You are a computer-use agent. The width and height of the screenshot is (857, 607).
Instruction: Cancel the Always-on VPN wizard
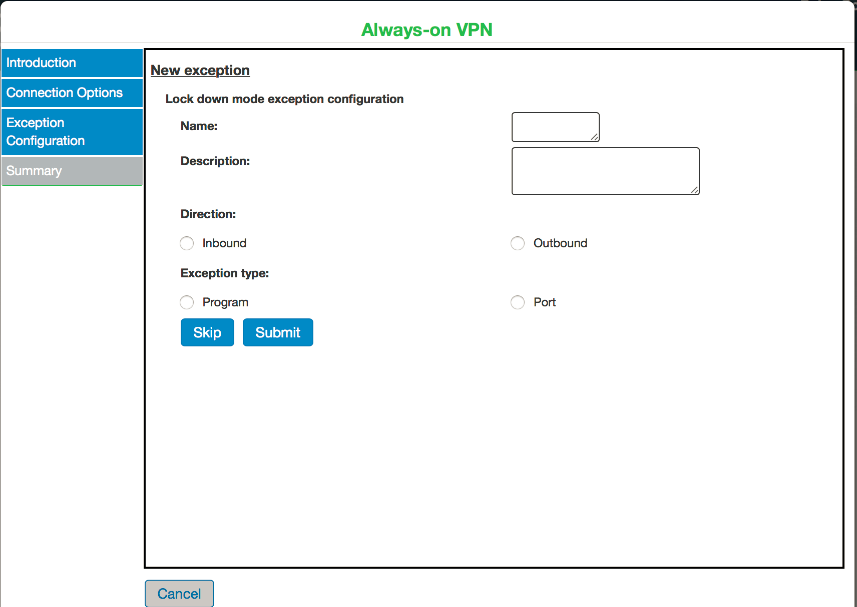click(179, 594)
